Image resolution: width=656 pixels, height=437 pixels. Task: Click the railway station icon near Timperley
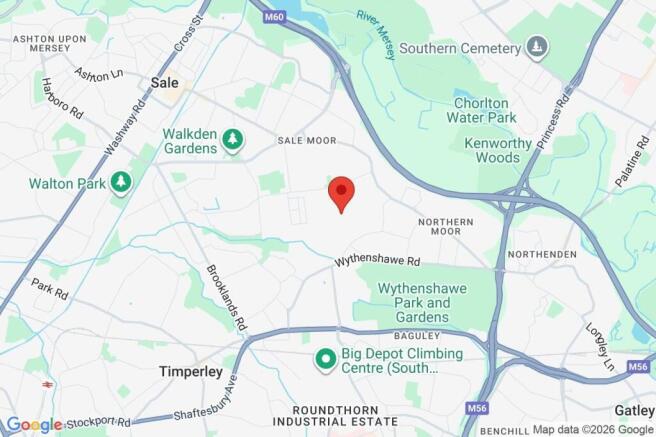pos(47,384)
